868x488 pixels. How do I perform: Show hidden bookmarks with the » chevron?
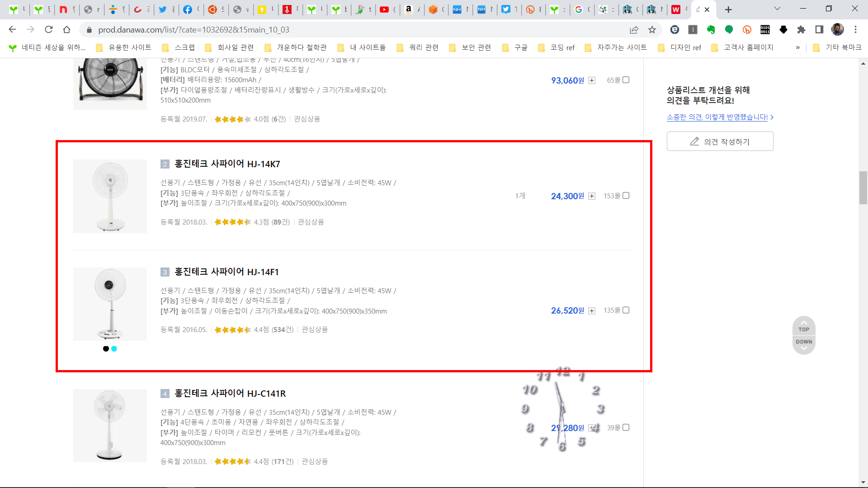coord(798,47)
